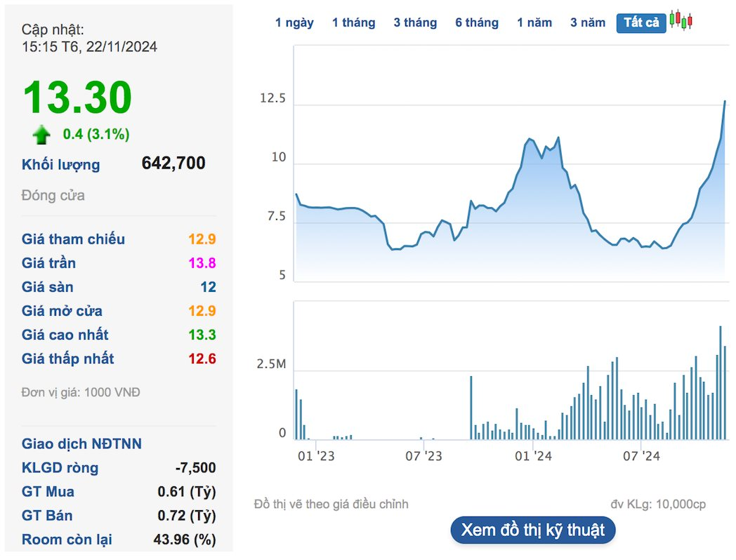Click the 2.5M volume axis label
Screen dimensions: 736x560
[271, 364]
